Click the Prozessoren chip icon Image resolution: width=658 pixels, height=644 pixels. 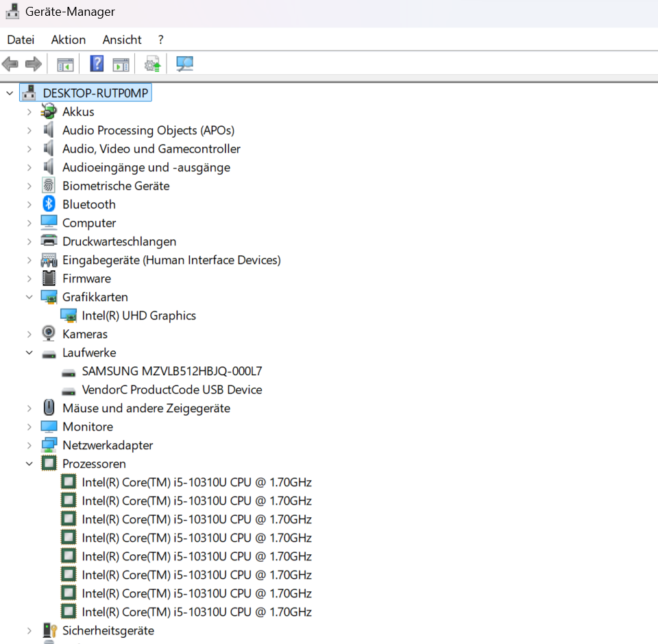point(49,463)
